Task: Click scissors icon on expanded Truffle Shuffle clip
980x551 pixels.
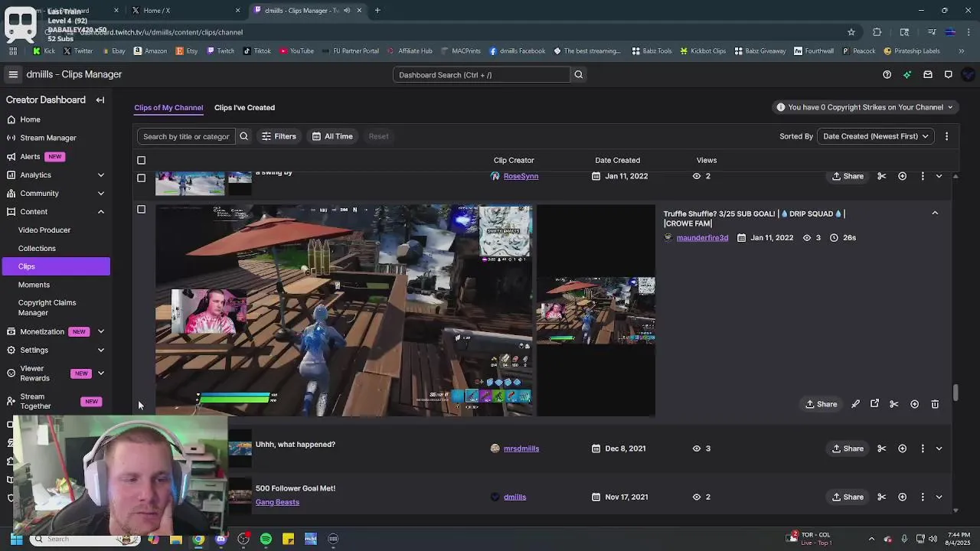Action: 894,404
